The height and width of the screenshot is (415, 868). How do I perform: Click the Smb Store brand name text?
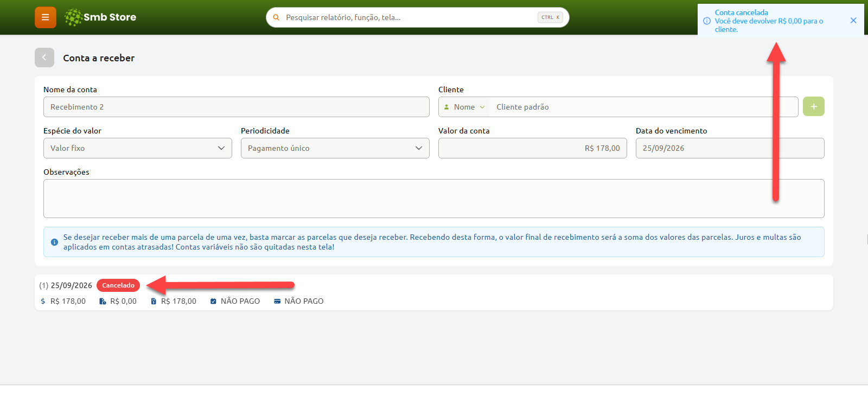pyautogui.click(x=110, y=17)
